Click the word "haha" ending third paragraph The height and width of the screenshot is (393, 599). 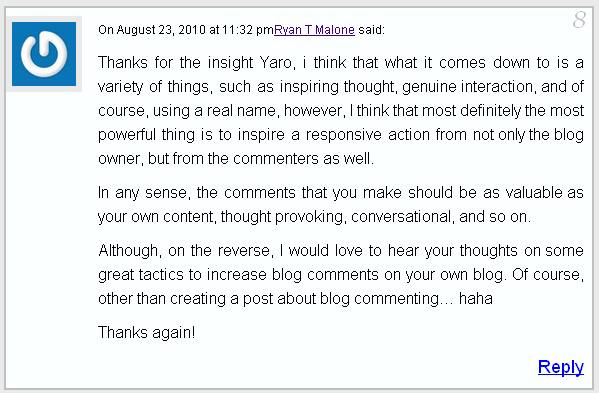pyautogui.click(x=476, y=299)
